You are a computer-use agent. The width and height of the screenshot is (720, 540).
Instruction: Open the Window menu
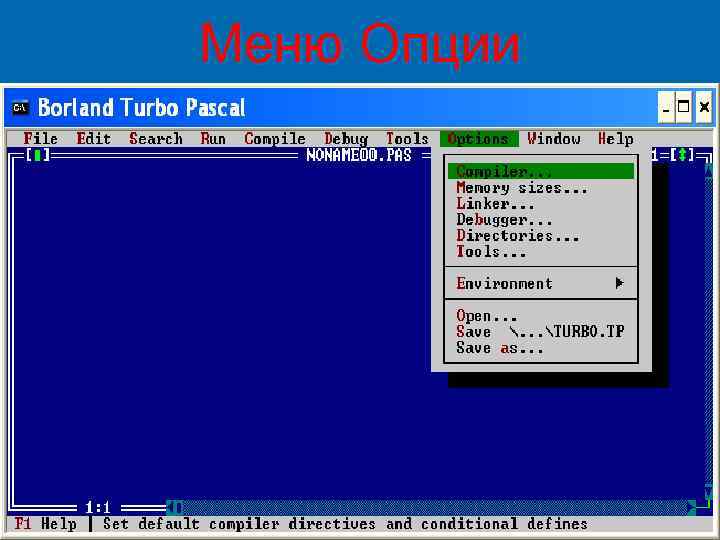coord(554,139)
